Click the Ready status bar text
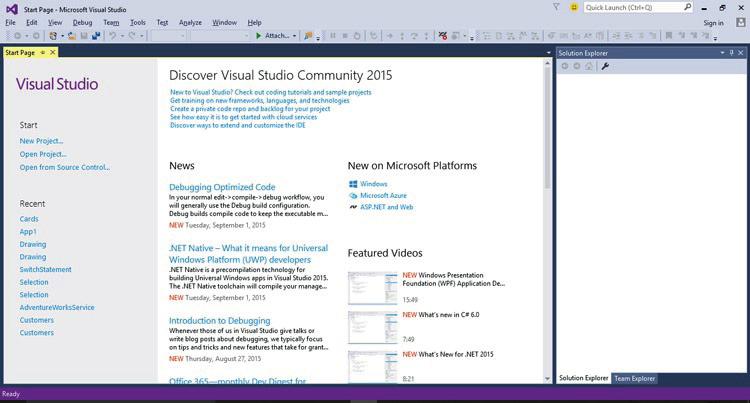Viewport: 750px width, 403px height. pyautogui.click(x=11, y=394)
